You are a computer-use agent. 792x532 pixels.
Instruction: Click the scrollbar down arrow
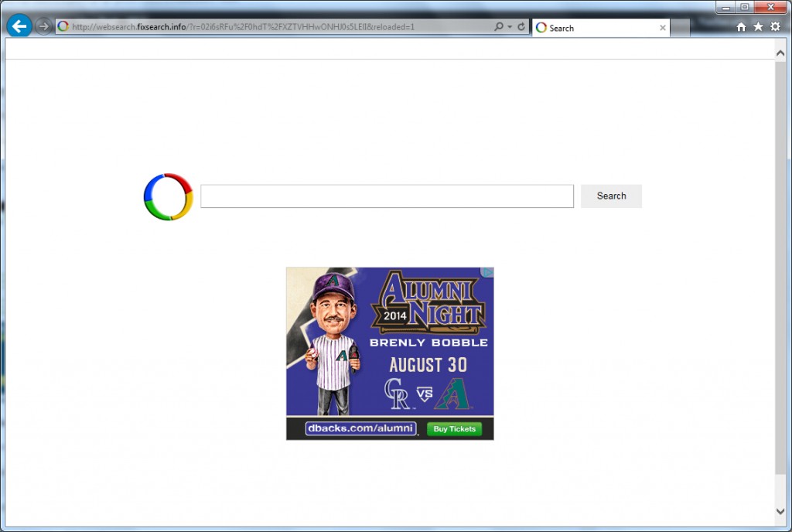(780, 511)
